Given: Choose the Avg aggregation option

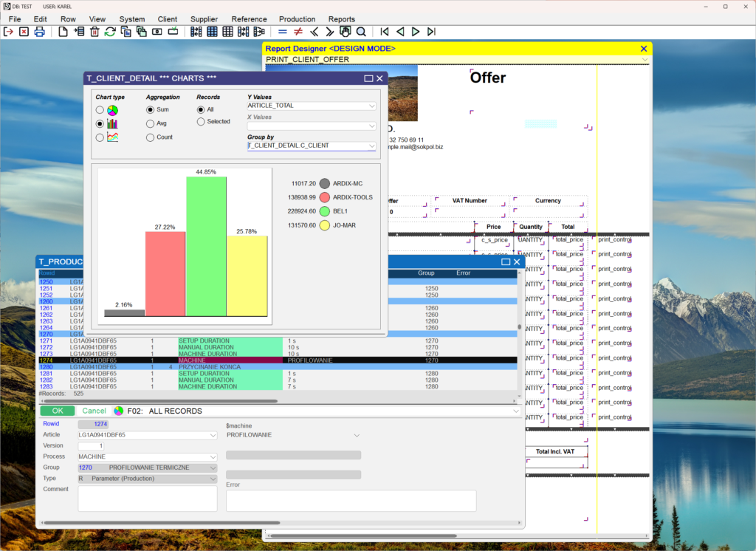Looking at the screenshot, I should tap(151, 123).
